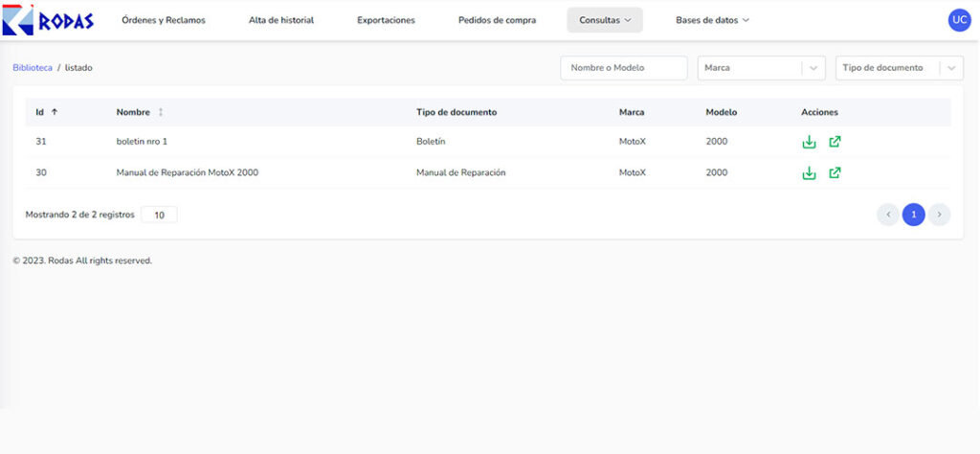
Task: Select page 1 in pagination
Action: (x=913, y=215)
